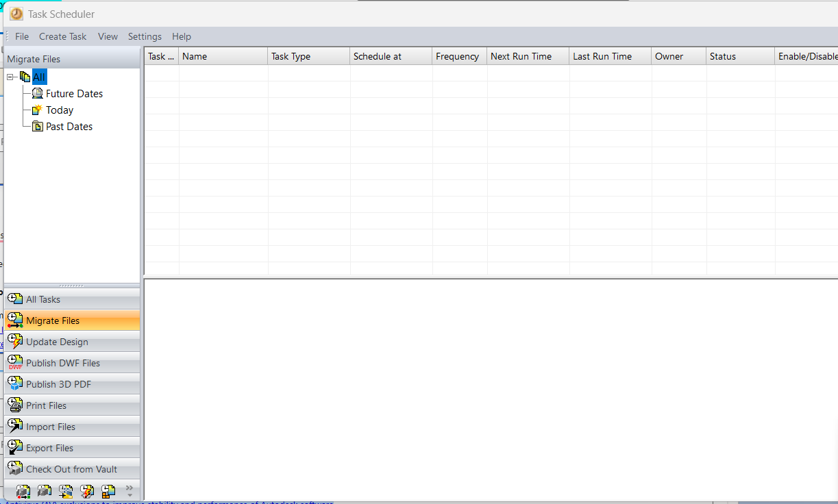Expand the navigation overflow chevron
Image resolution: width=838 pixels, height=504 pixels.
tap(130, 490)
